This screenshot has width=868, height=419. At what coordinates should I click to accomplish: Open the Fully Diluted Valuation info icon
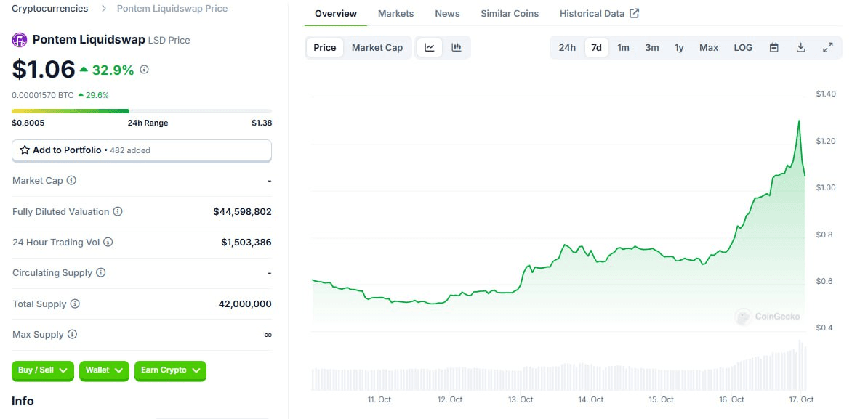click(118, 211)
